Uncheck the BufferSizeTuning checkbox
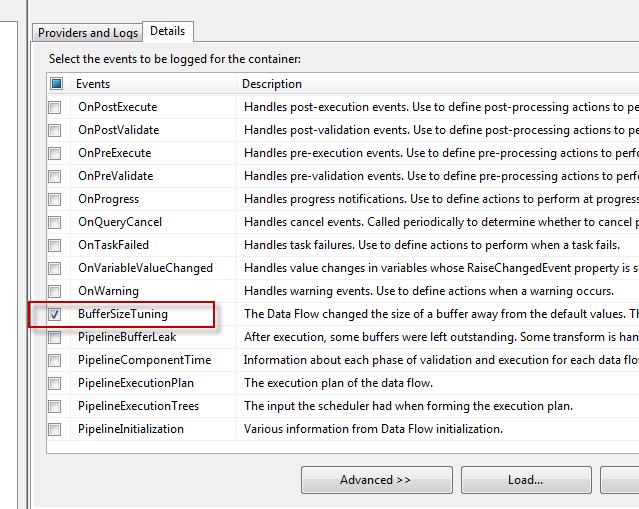This screenshot has width=639, height=509. [55, 314]
